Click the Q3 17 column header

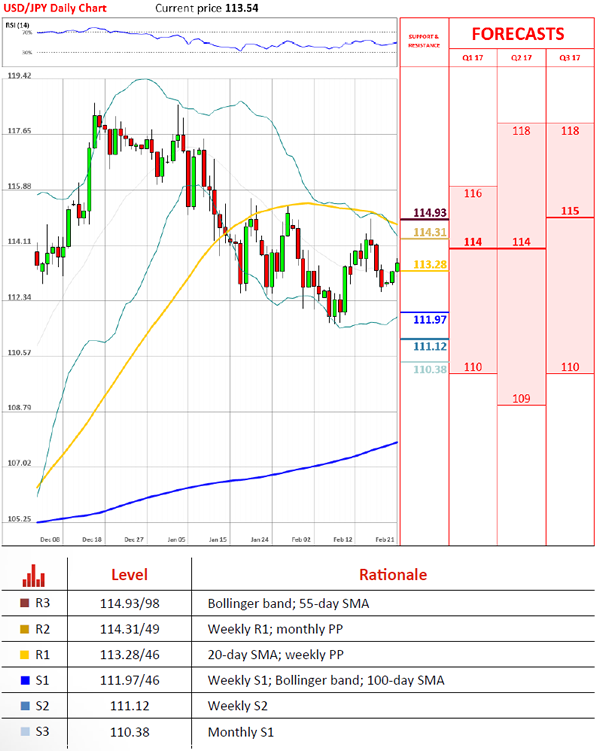pos(570,57)
